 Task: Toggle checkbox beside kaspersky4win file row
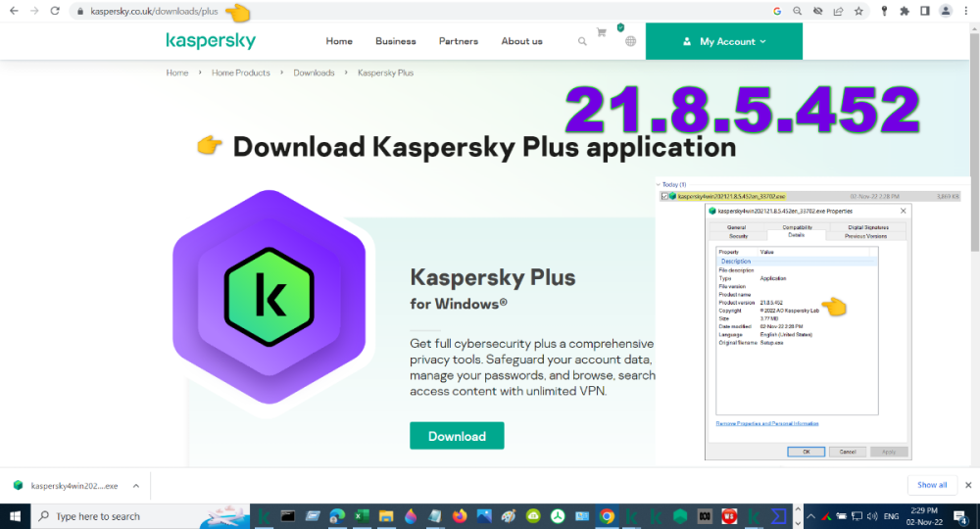(x=664, y=196)
